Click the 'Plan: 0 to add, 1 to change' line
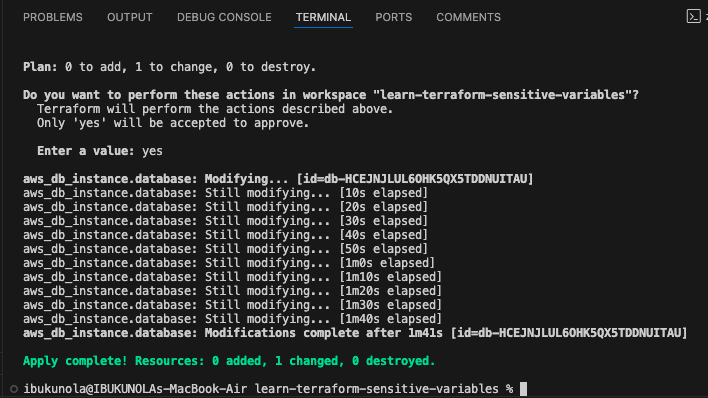This screenshot has width=708, height=398. pyautogui.click(x=169, y=67)
